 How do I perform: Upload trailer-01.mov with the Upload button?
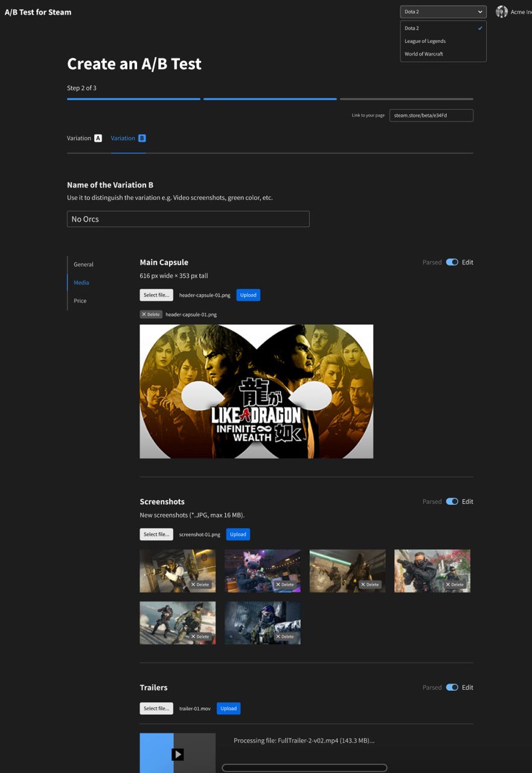point(228,708)
